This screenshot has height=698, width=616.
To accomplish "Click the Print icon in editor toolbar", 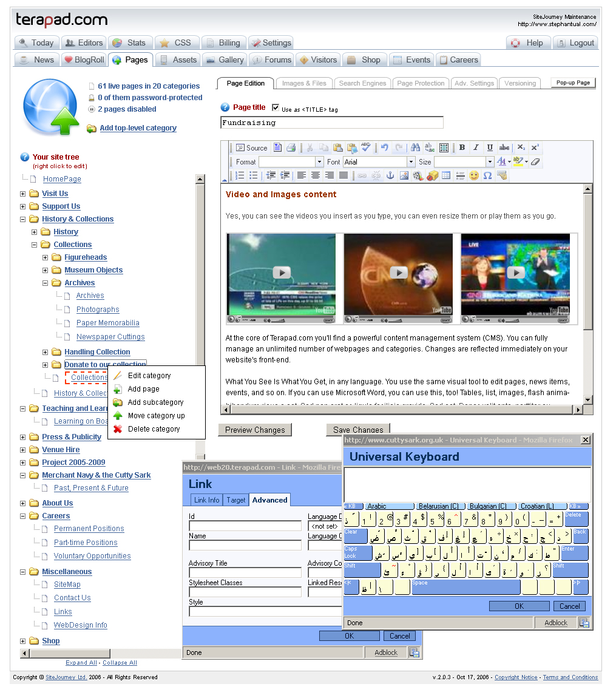I will (x=291, y=147).
